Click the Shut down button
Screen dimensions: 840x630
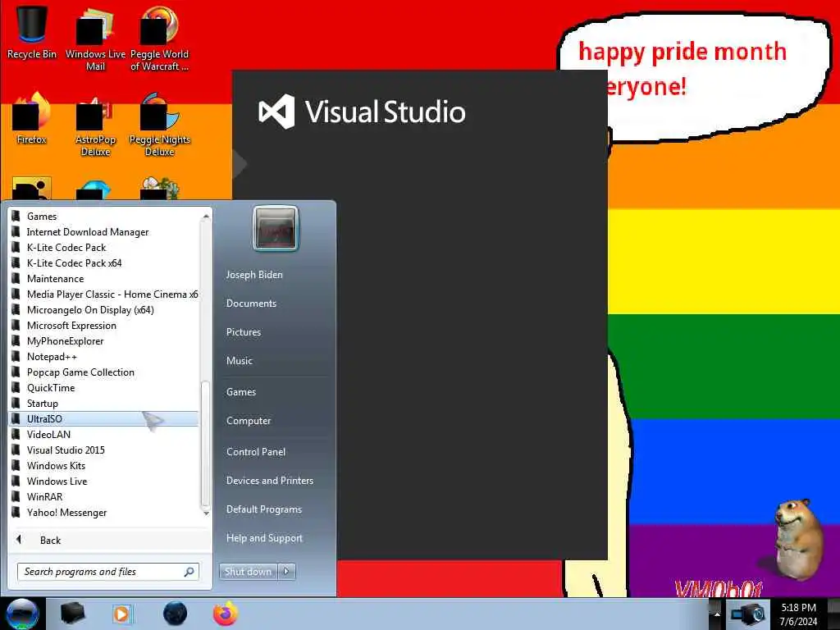[x=248, y=572]
